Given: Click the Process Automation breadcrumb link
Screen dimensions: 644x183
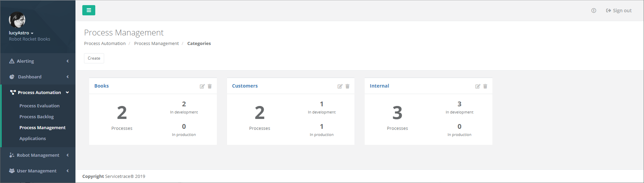Looking at the screenshot, I should pos(105,43).
